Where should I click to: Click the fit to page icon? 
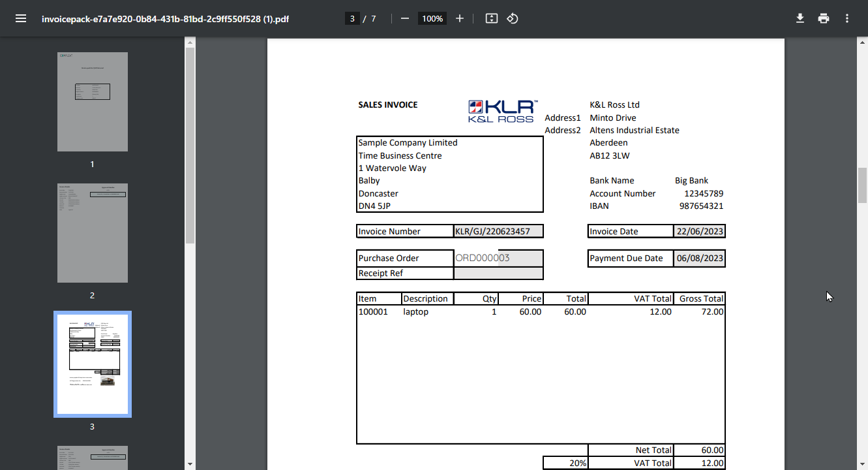492,18
